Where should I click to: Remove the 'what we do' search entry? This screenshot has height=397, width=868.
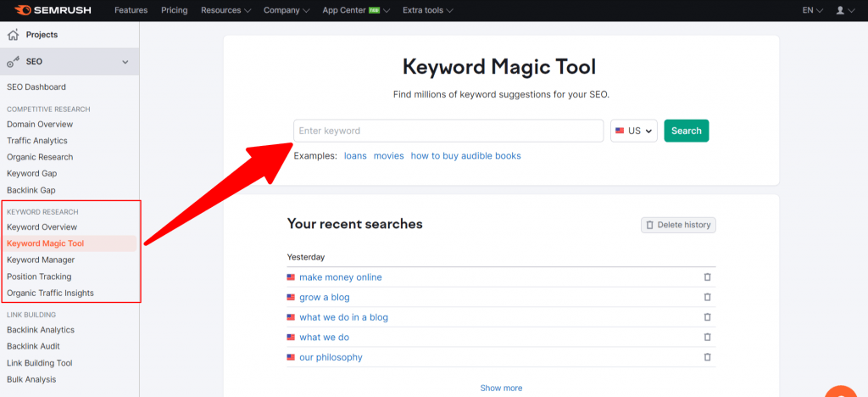pos(707,338)
